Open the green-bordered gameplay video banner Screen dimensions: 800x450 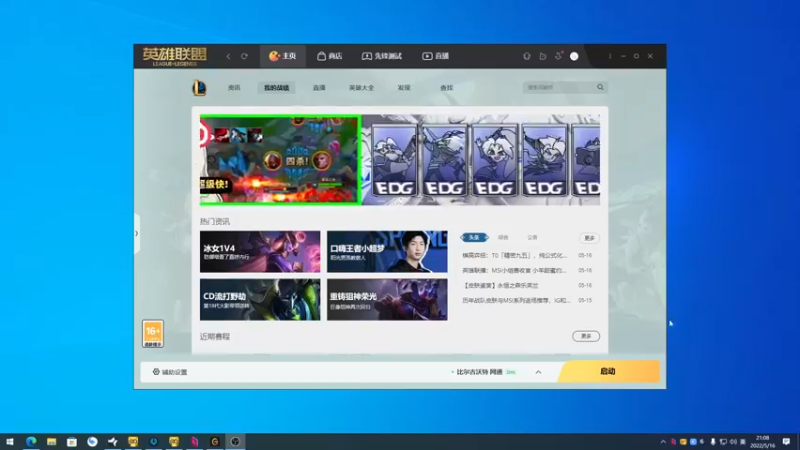(x=280, y=160)
